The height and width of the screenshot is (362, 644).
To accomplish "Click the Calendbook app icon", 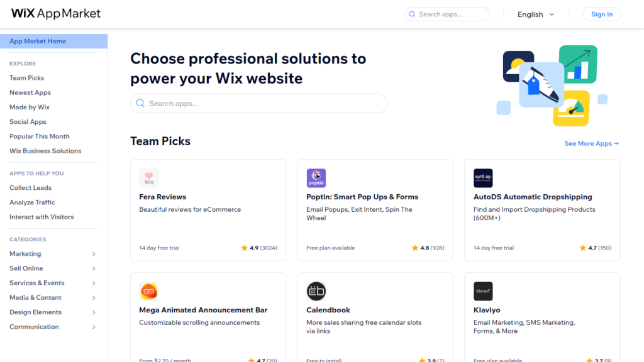I will tap(316, 292).
